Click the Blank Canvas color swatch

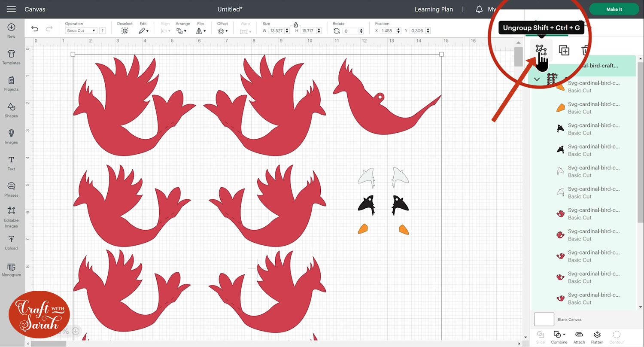544,320
